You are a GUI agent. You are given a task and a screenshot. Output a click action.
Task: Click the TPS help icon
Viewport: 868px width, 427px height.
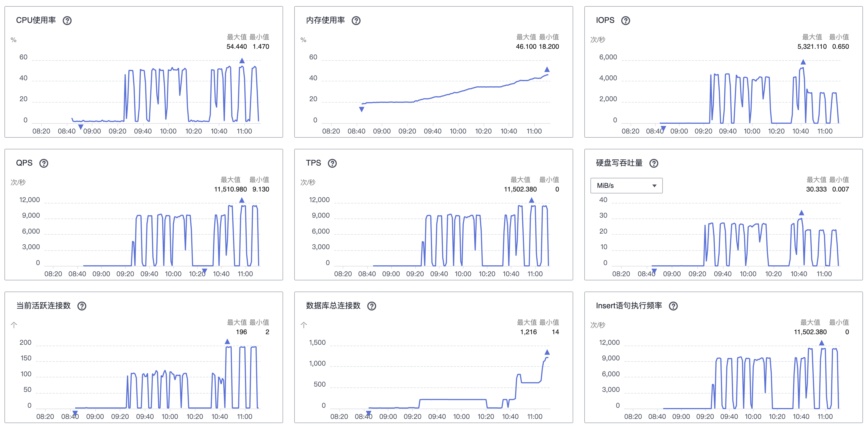332,163
